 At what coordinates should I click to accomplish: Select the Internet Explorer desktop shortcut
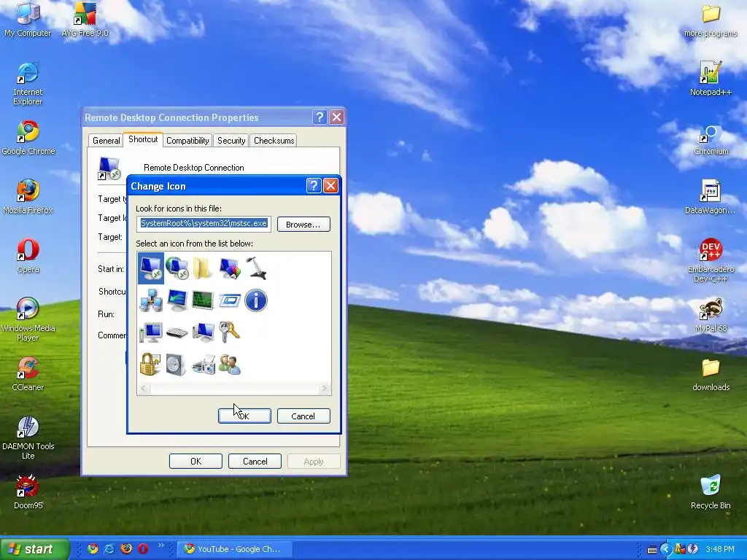[28, 84]
